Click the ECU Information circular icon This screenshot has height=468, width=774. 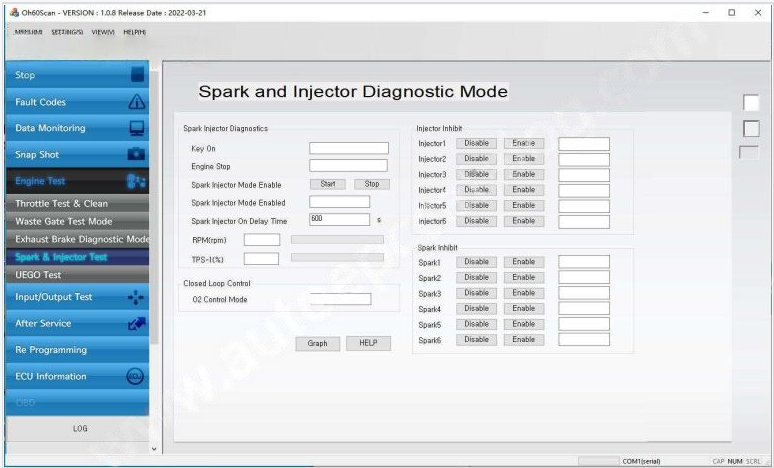137,377
